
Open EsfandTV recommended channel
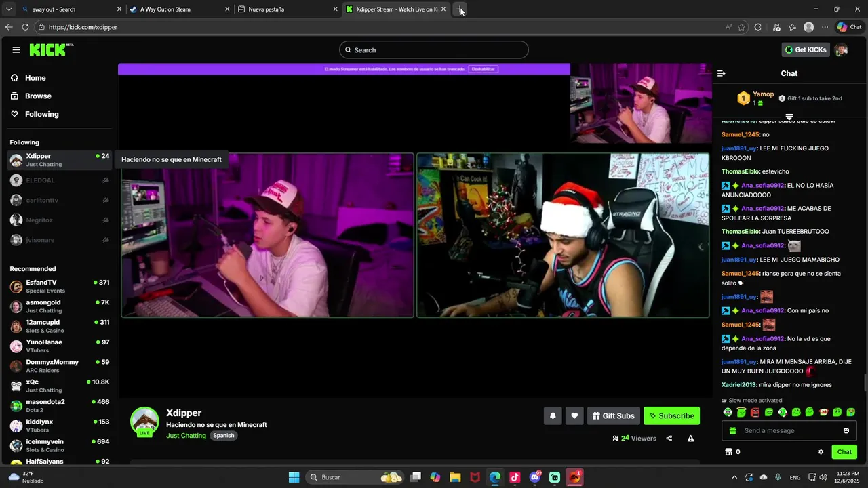60,286
